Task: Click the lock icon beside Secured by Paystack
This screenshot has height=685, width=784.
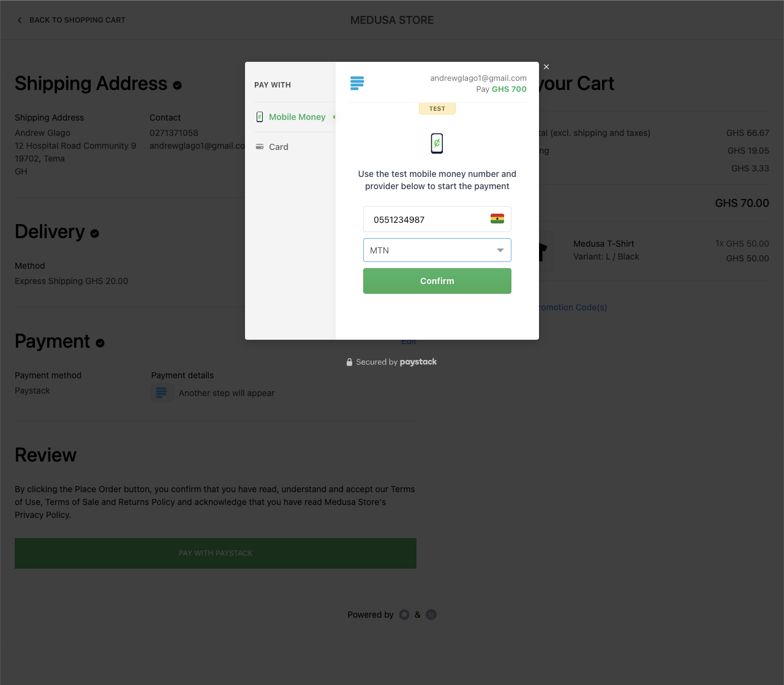Action: pyautogui.click(x=349, y=361)
